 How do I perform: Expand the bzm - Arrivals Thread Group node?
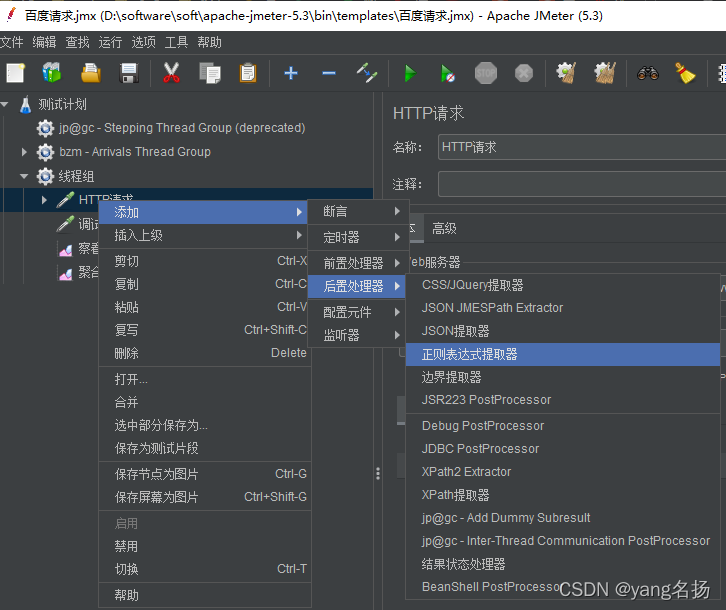click(25, 152)
